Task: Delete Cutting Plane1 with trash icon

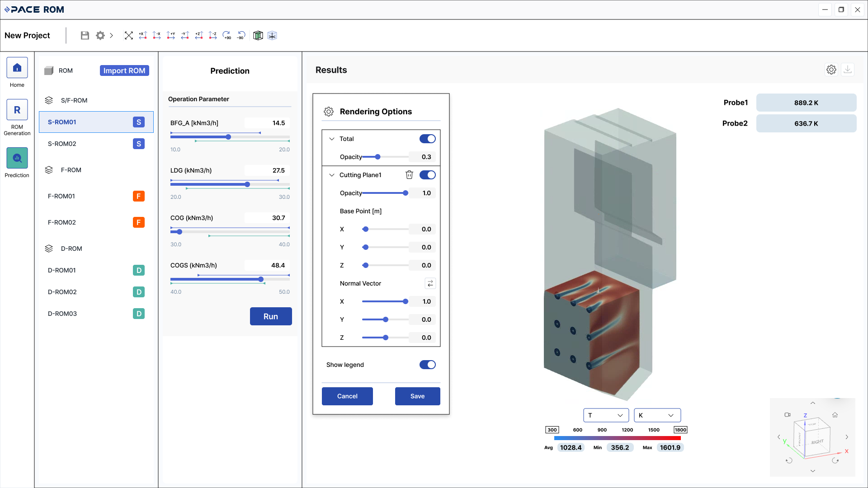Action: coord(409,175)
